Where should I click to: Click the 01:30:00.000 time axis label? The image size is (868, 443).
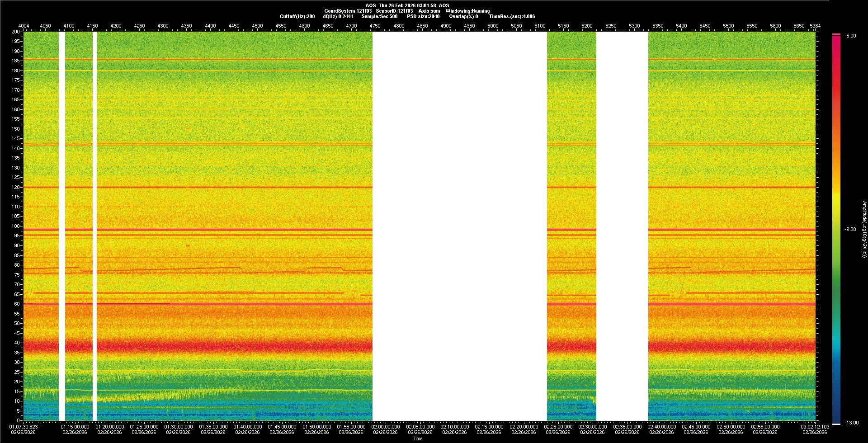(x=179, y=427)
